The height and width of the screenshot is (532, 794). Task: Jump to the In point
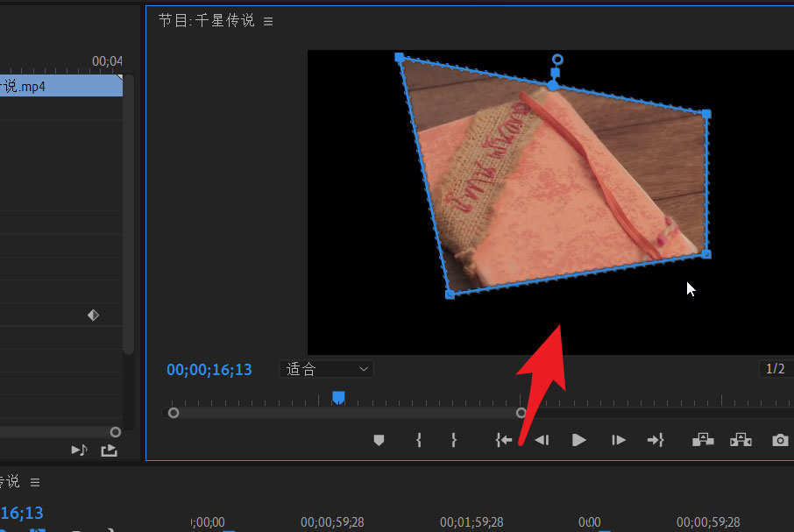point(503,440)
